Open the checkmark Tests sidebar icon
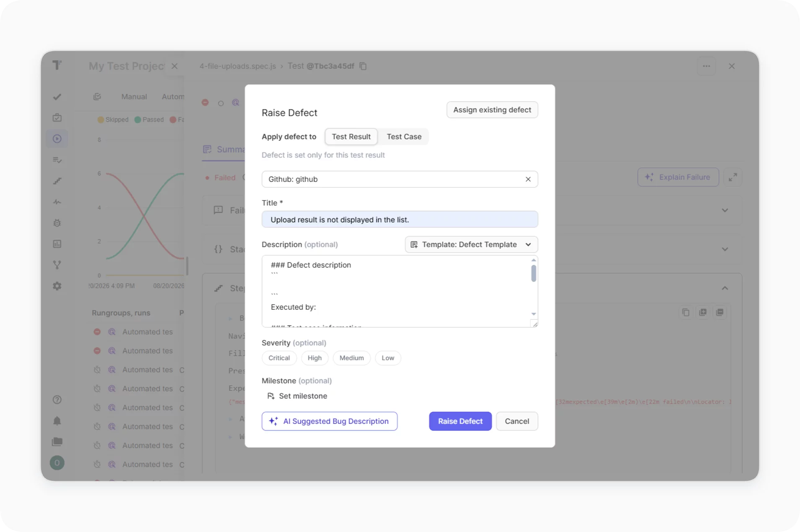The image size is (800, 532). 57,97
